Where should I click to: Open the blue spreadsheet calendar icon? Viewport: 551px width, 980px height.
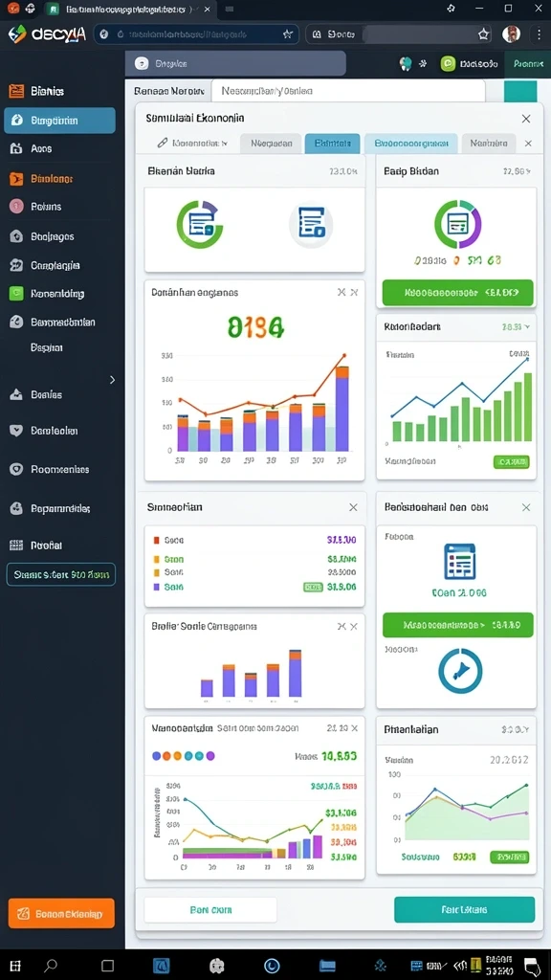(460, 561)
